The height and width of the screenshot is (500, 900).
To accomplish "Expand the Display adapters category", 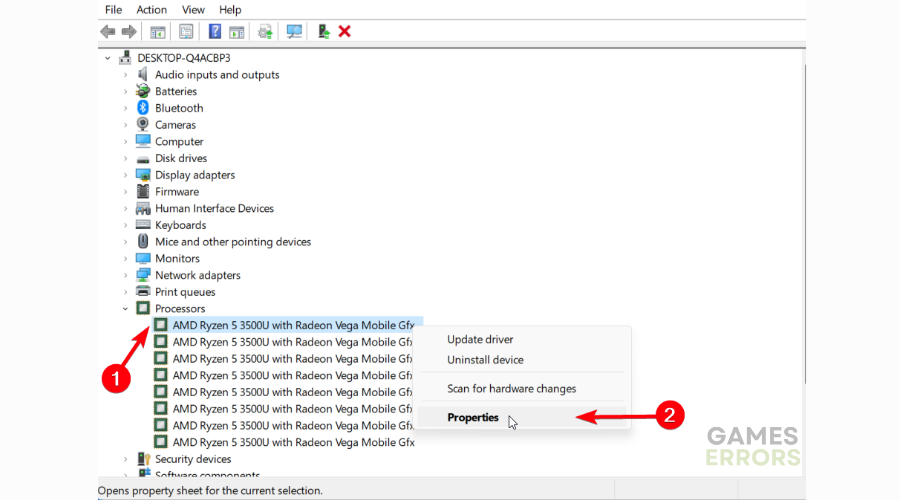I will pos(125,175).
